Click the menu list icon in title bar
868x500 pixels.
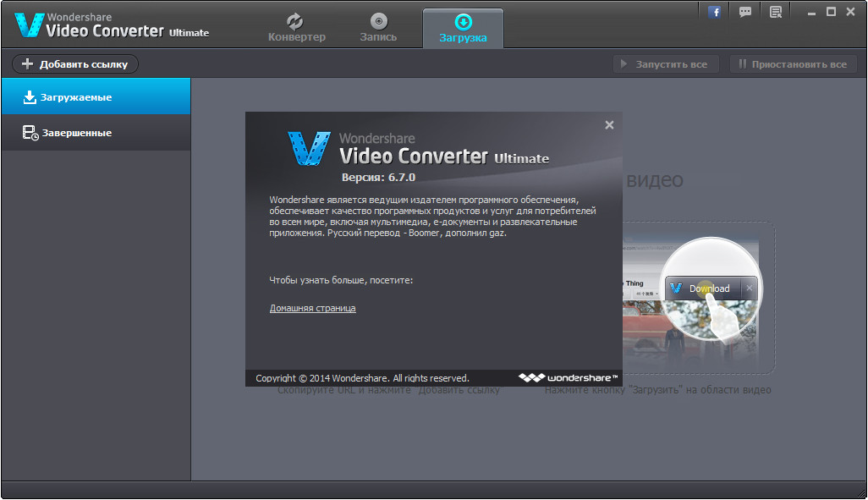(775, 12)
